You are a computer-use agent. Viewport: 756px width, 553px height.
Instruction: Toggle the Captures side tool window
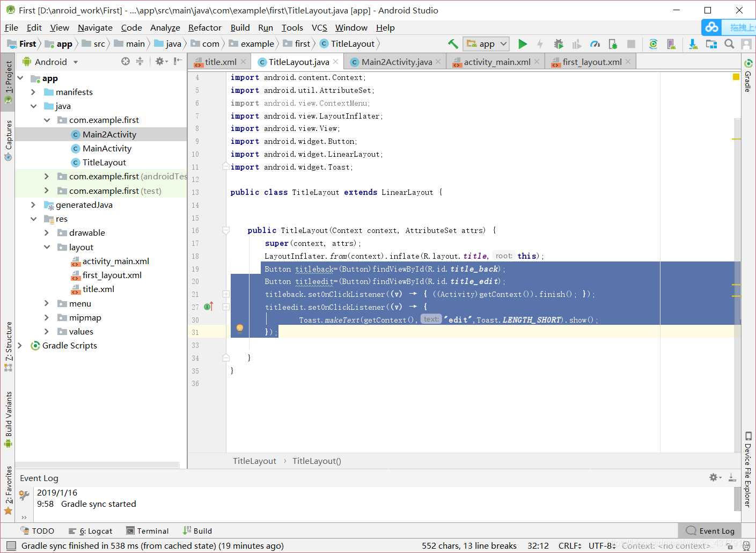coord(8,140)
